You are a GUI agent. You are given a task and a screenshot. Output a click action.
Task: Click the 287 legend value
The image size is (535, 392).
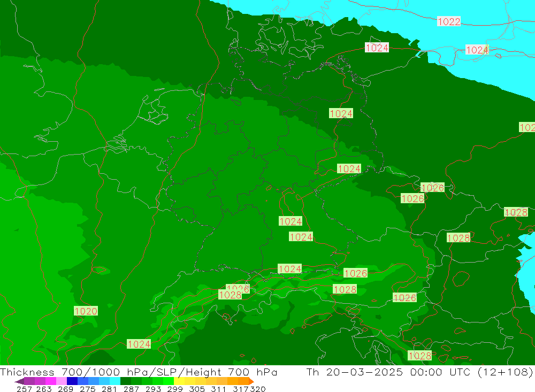131,389
